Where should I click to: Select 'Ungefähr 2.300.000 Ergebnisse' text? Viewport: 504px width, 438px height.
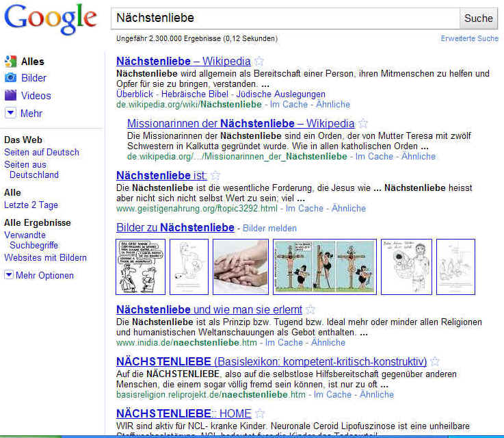(169, 38)
